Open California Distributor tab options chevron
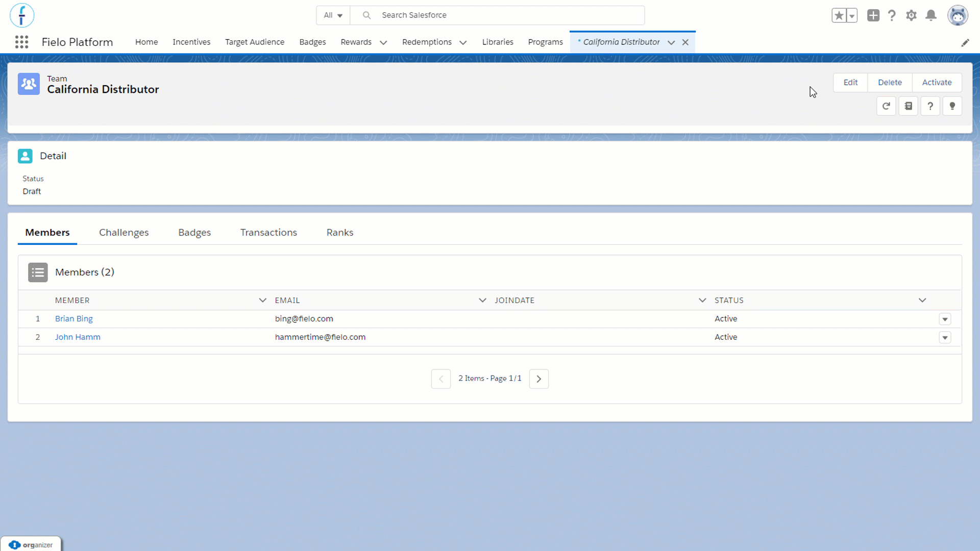 click(x=671, y=42)
